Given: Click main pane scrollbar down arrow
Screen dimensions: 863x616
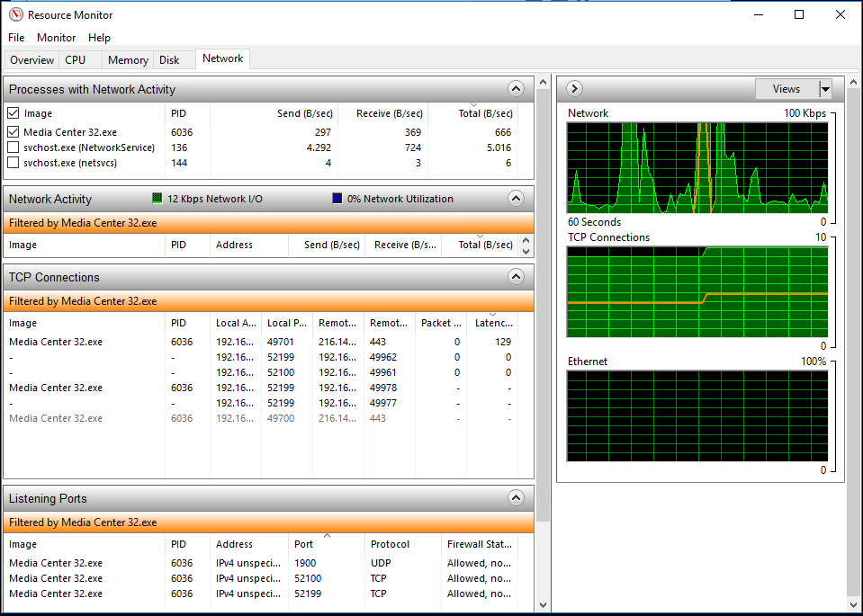Looking at the screenshot, I should (543, 605).
